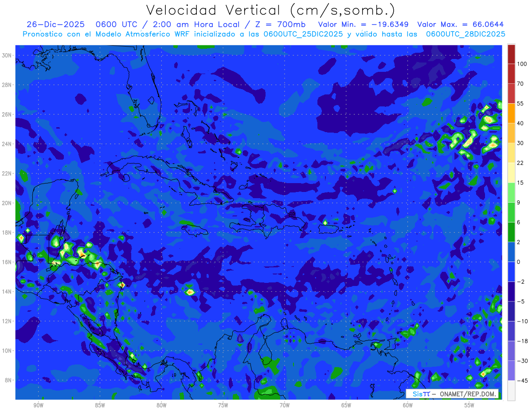Screen dimensions: 532x411
Task: Click the colorbar value label 100
Action: coord(522,64)
